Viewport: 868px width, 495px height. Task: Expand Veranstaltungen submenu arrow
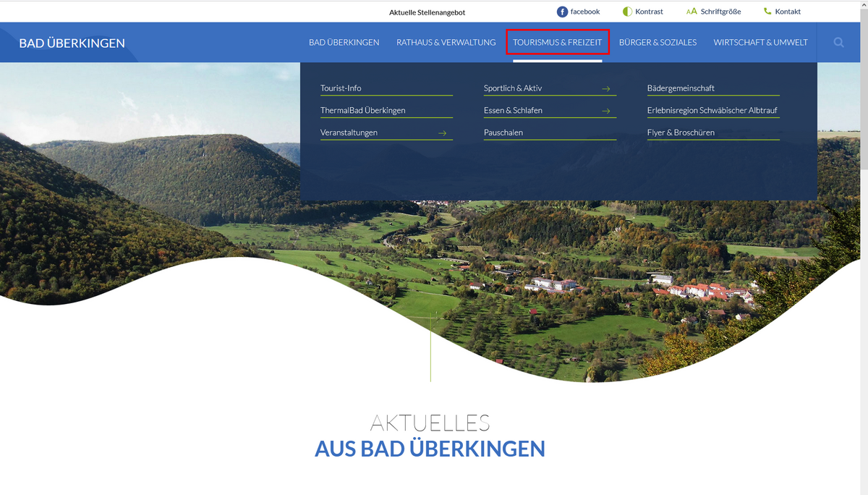443,133
